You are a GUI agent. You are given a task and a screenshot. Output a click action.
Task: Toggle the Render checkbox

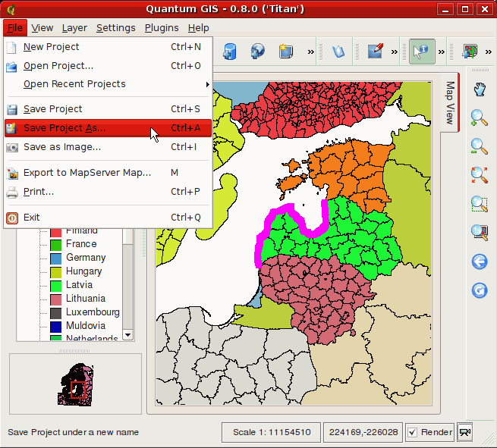412,432
